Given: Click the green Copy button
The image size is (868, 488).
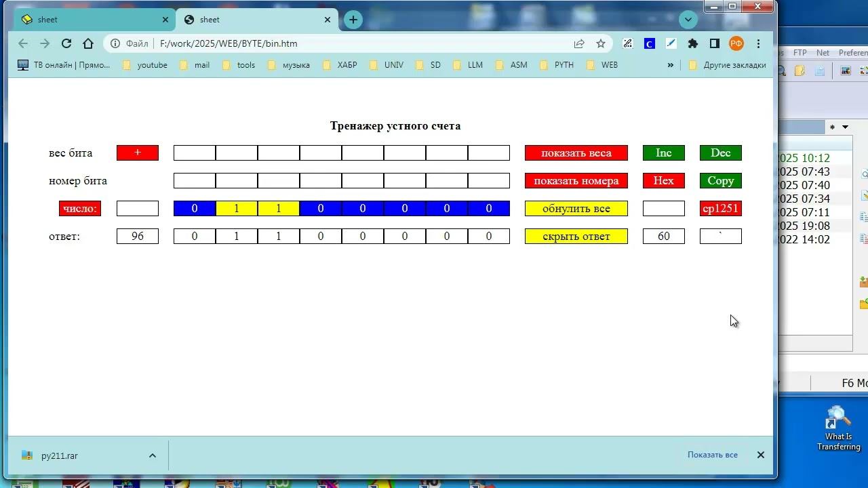Looking at the screenshot, I should tap(721, 181).
